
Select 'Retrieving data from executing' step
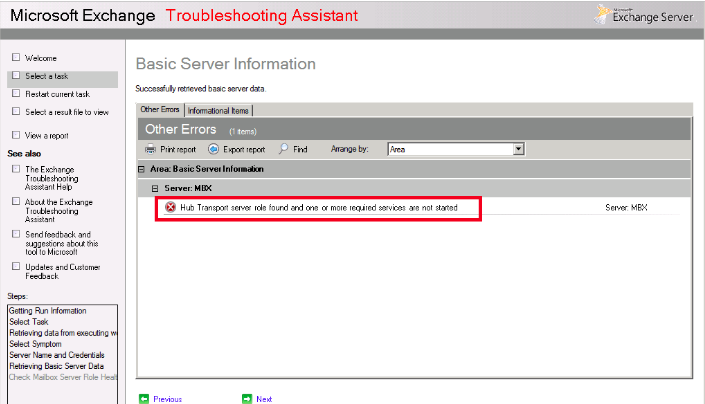click(x=63, y=333)
